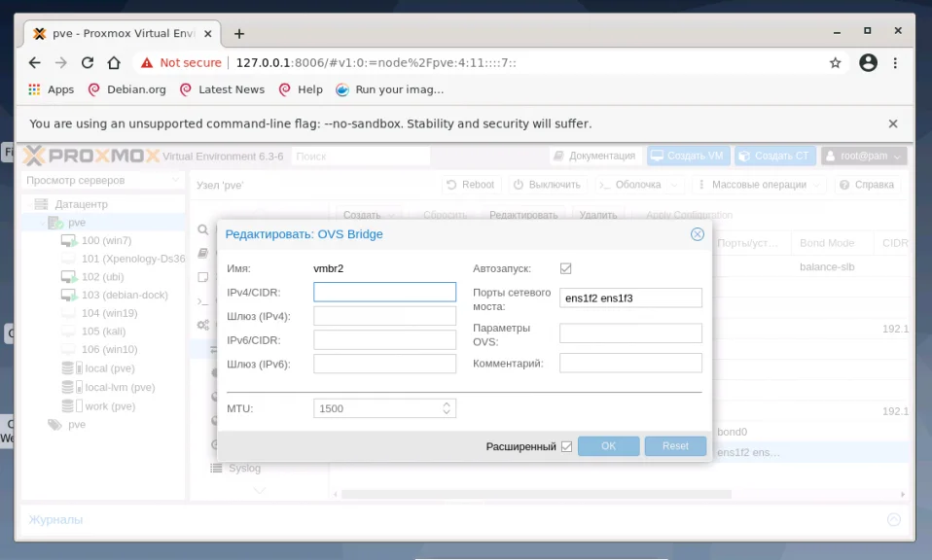Click the bridge ports field with ens1f2 ens1f3
The width and height of the screenshot is (932, 560).
(630, 298)
